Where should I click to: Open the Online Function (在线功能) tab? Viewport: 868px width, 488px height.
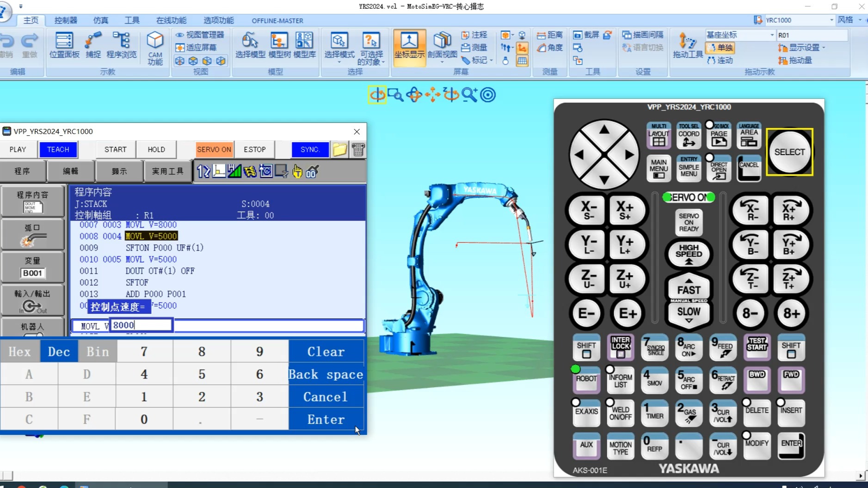(x=171, y=20)
